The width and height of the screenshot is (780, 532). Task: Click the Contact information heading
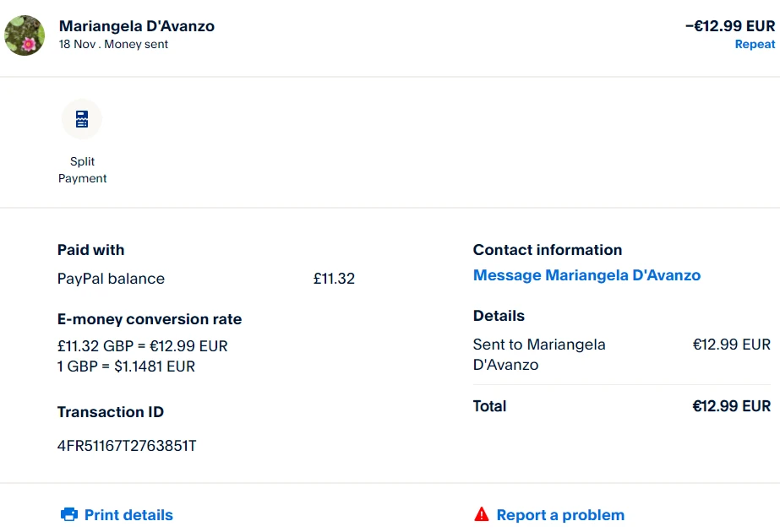(548, 250)
